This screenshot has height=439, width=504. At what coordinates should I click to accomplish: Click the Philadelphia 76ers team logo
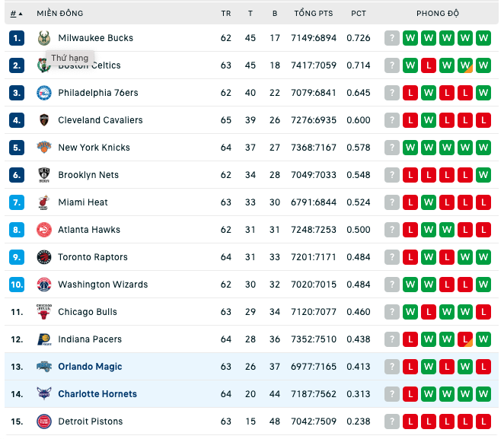pos(44,93)
